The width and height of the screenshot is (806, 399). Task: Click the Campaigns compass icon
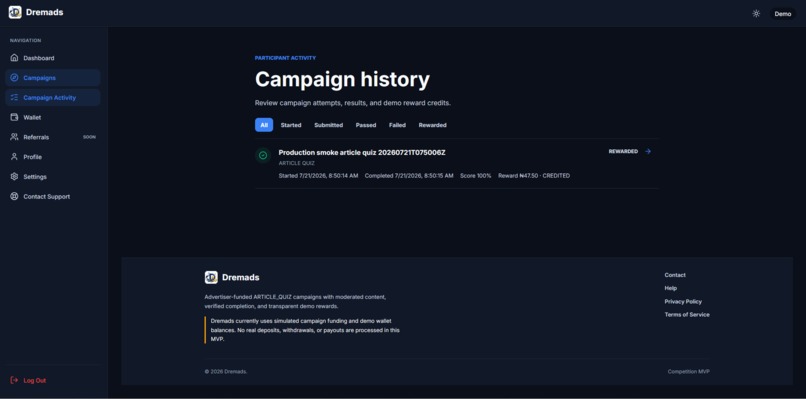(x=14, y=78)
